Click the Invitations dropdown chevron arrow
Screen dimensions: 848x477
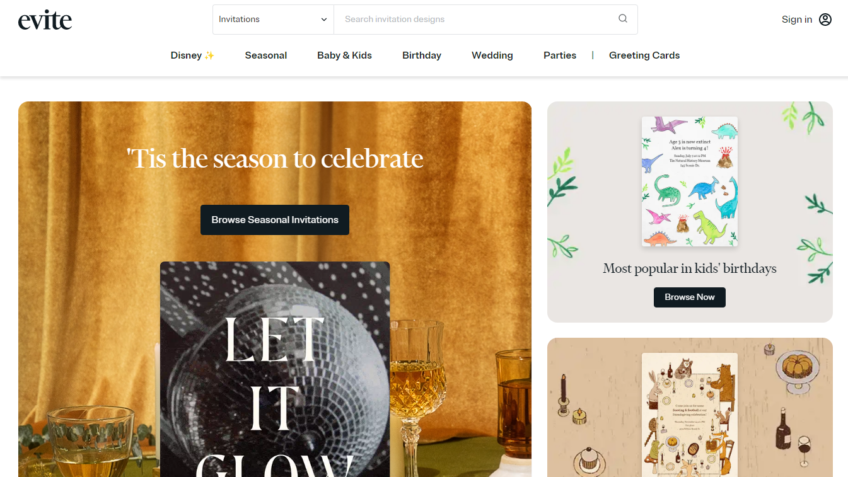tap(323, 19)
